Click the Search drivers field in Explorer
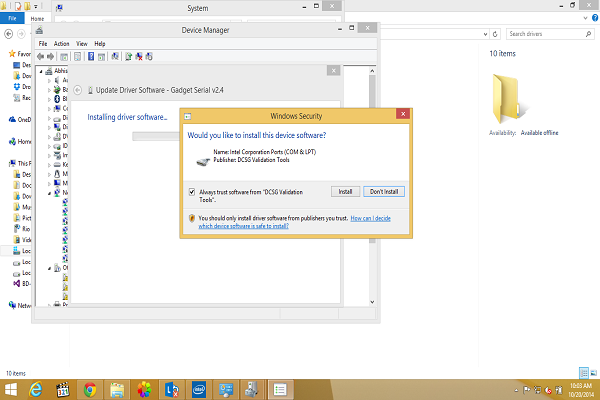The image size is (600, 400). pyautogui.click(x=550, y=34)
